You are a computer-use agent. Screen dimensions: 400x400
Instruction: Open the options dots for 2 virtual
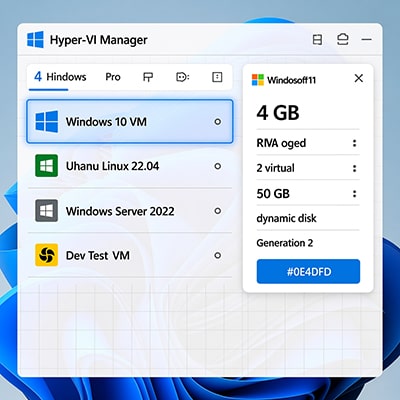(354, 168)
